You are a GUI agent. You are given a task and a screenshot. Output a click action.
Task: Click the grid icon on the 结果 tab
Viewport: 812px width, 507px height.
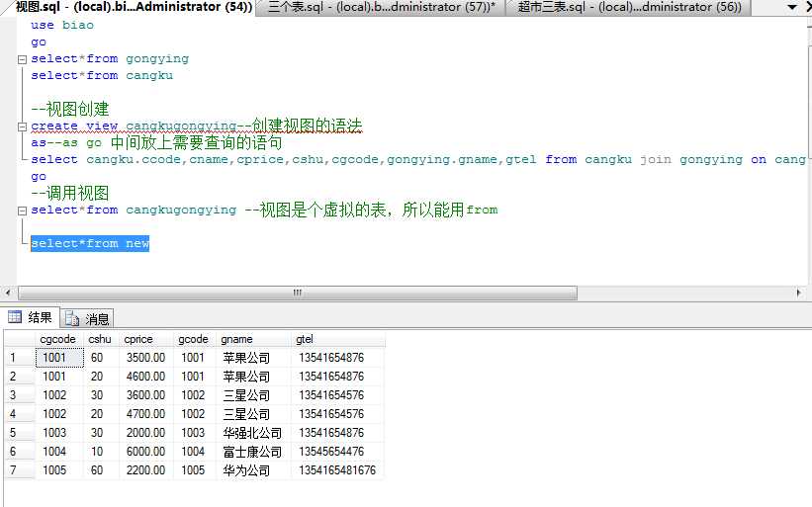click(x=15, y=318)
